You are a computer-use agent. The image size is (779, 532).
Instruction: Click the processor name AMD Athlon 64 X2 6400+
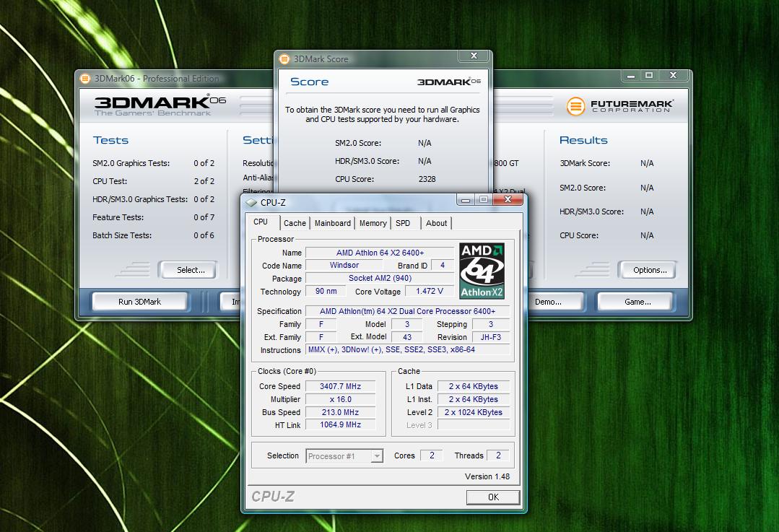[380, 253]
